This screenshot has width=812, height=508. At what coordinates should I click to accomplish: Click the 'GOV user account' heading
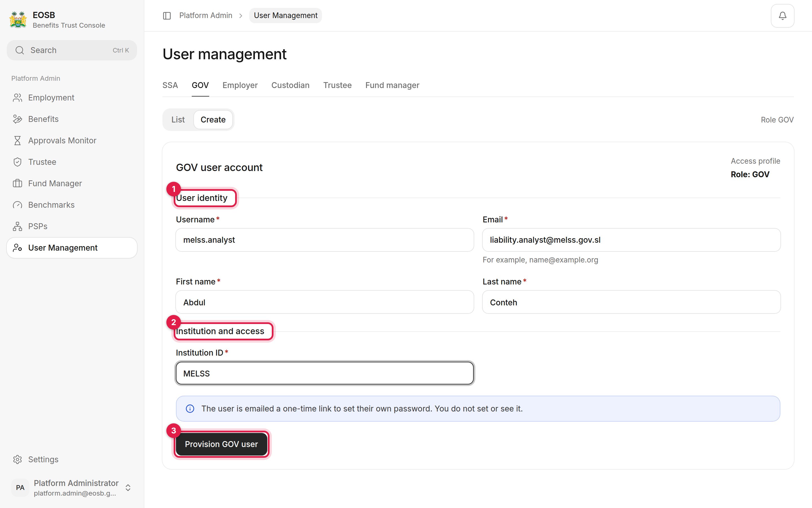(x=219, y=167)
